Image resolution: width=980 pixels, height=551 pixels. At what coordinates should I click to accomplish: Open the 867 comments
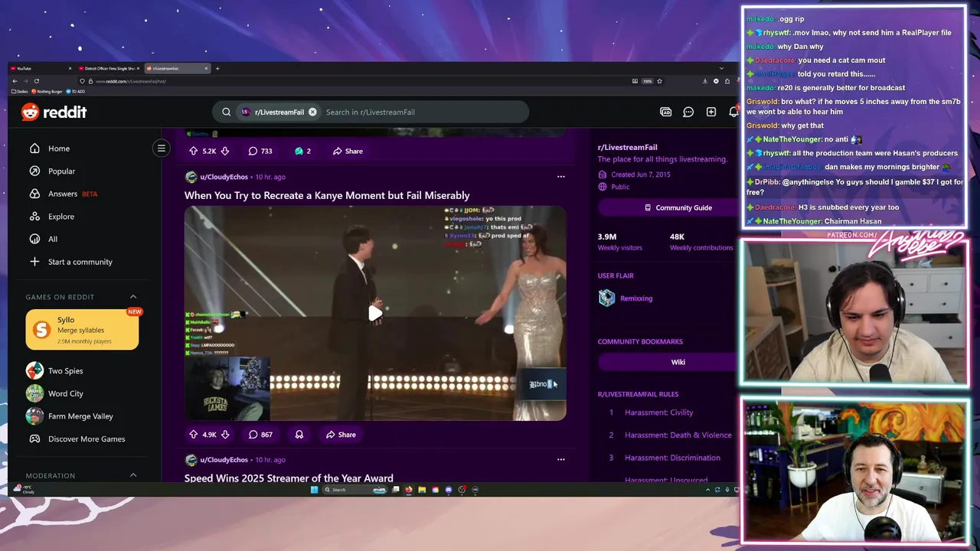point(260,435)
